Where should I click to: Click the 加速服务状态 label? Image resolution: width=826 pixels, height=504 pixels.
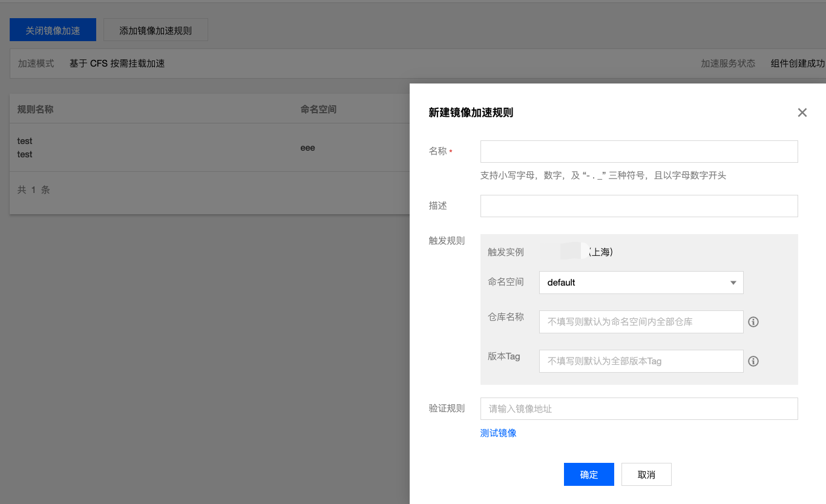(x=728, y=64)
